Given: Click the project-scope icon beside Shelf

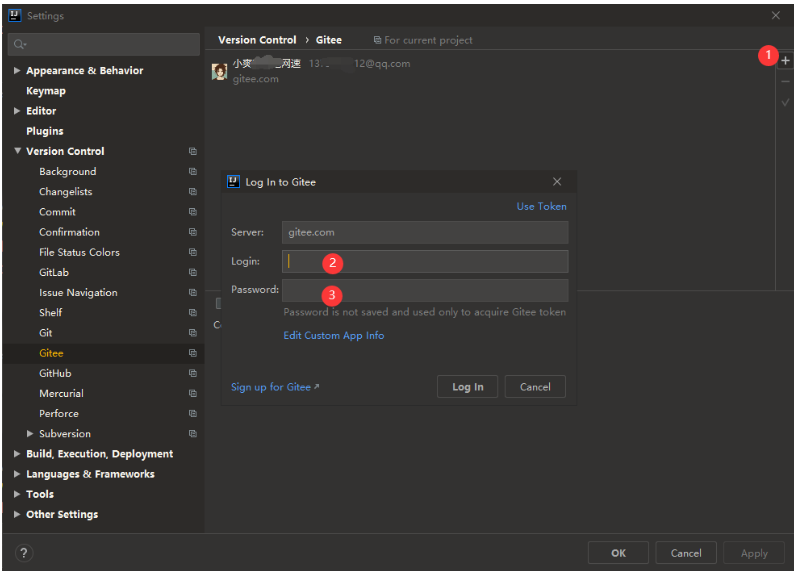Looking at the screenshot, I should click(x=192, y=312).
